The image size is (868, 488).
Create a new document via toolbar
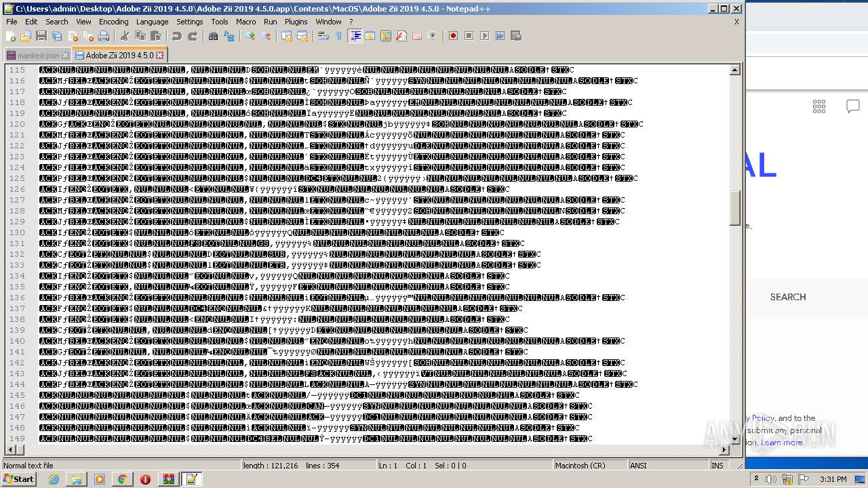click(x=11, y=36)
